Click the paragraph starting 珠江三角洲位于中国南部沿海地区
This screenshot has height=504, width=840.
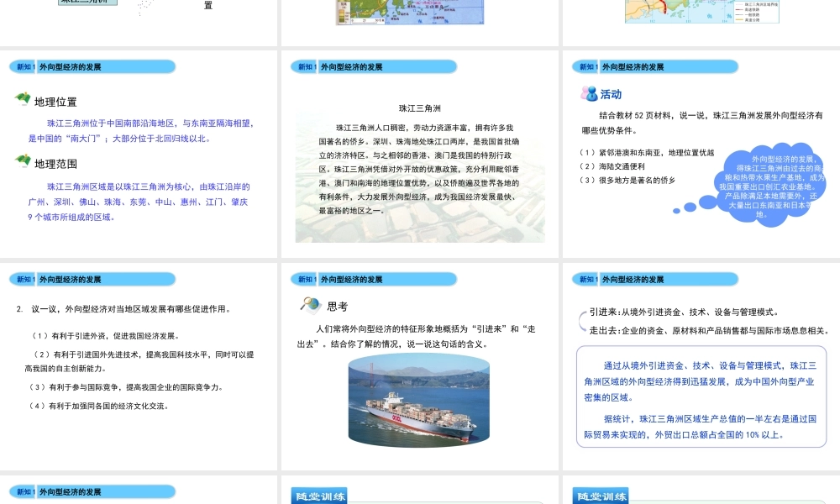click(x=141, y=131)
